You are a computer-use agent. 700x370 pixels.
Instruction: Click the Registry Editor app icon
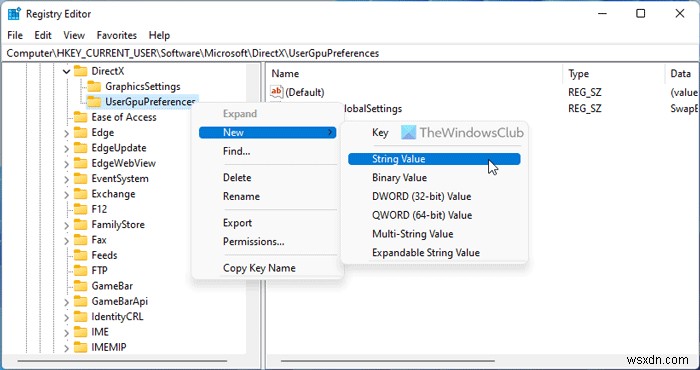(14, 14)
